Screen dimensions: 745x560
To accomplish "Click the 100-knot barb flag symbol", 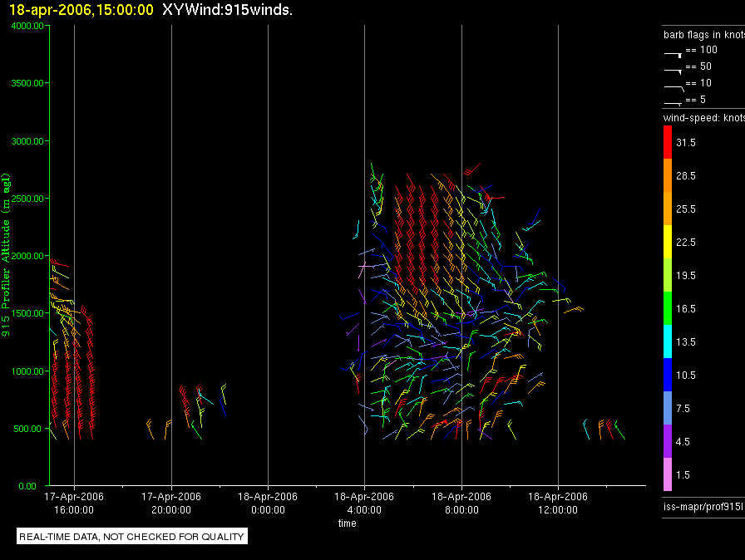I will (x=673, y=55).
